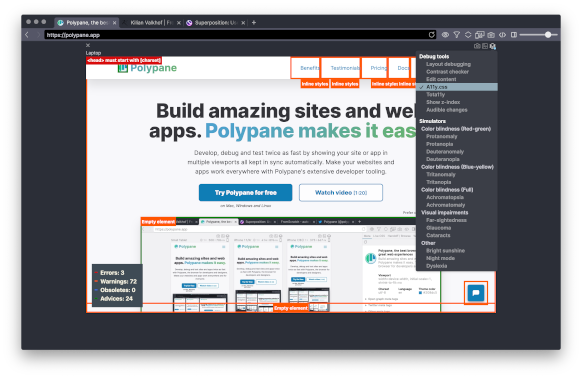Image resolution: width=582 pixels, height=378 pixels.
Task: Select Deuteranopia color blindness simulator
Action: 442,159
